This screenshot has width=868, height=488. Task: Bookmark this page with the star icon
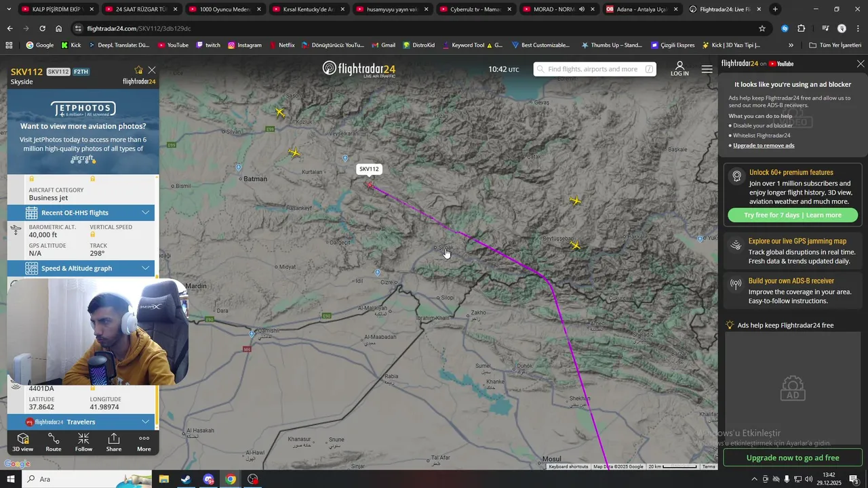click(762, 28)
